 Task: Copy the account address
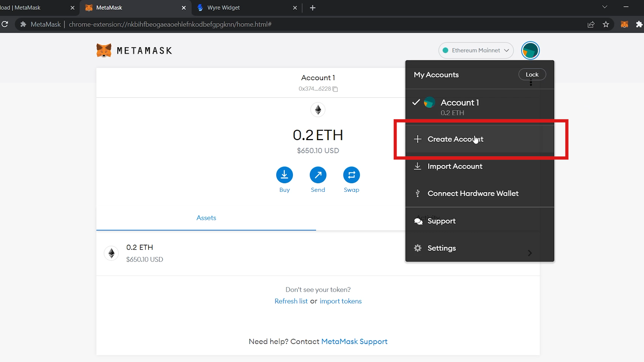point(335,89)
